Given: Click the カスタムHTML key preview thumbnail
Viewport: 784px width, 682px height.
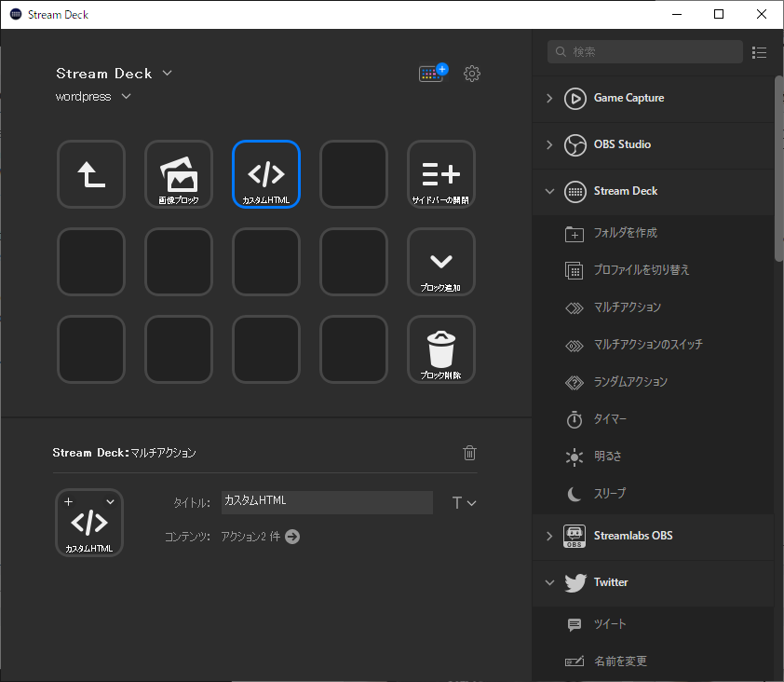Looking at the screenshot, I should (89, 523).
